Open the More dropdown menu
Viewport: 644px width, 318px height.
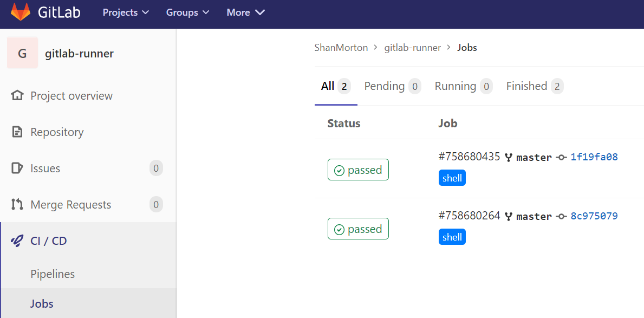(x=245, y=12)
